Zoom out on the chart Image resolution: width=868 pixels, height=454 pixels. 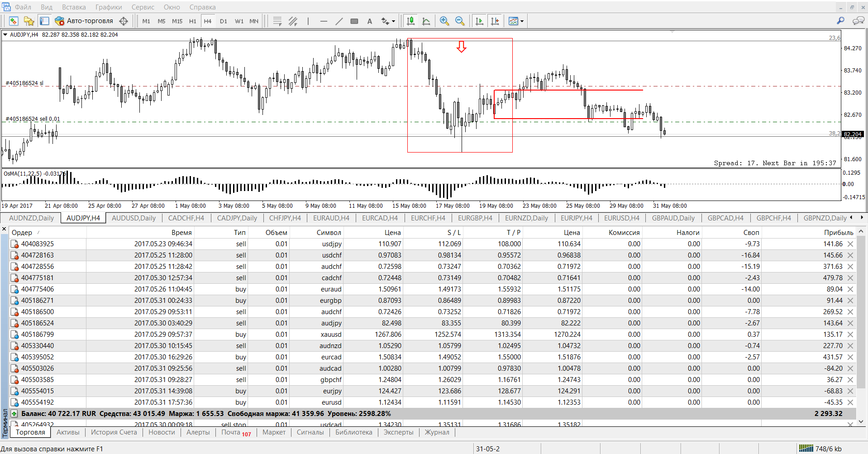[460, 21]
